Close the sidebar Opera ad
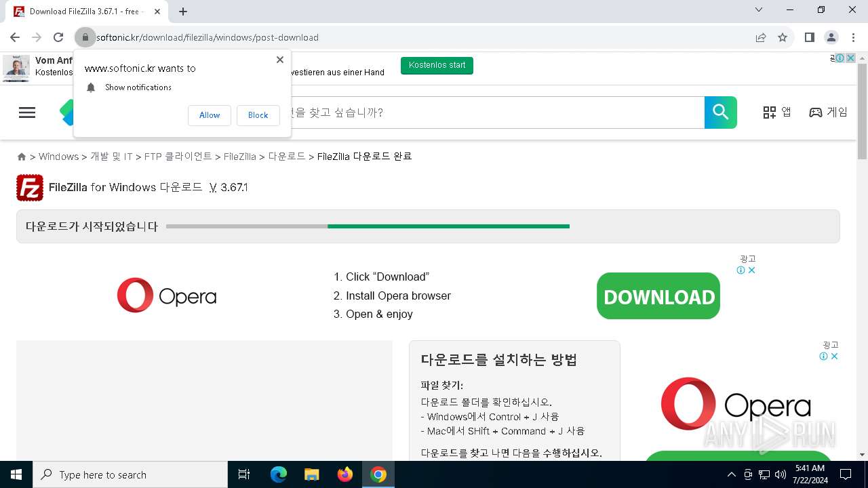The width and height of the screenshot is (868, 488). point(834,357)
